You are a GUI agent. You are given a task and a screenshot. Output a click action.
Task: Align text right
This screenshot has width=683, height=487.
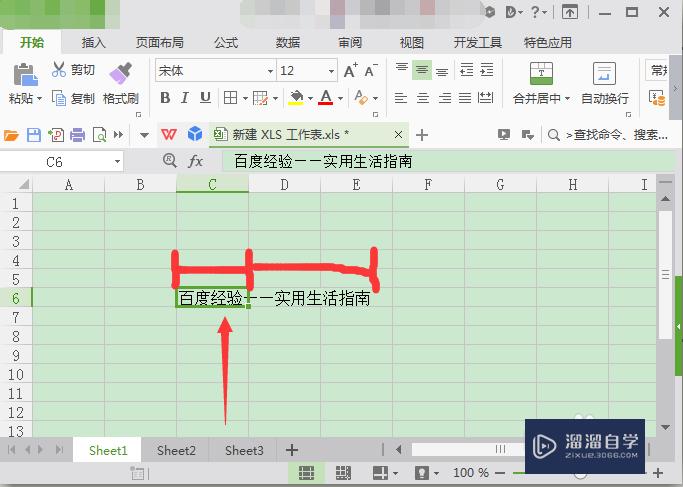coord(444,98)
